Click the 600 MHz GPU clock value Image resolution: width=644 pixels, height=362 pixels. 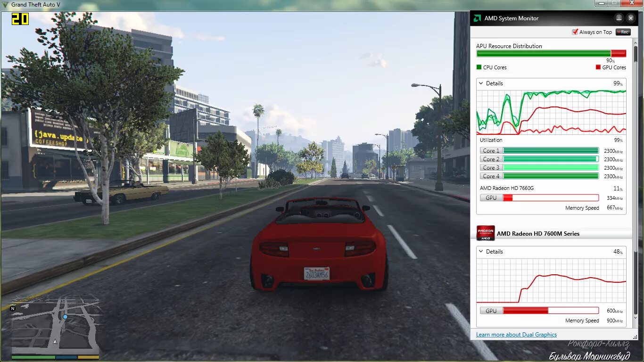click(x=615, y=311)
